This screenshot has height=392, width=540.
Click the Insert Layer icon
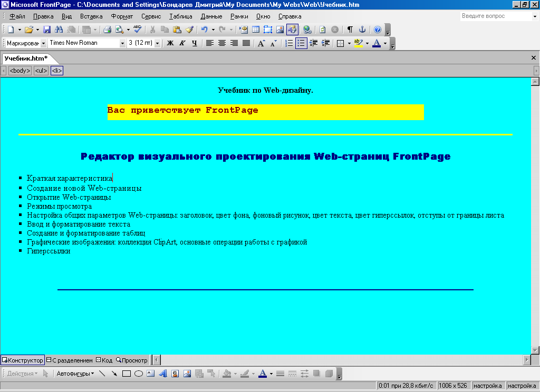tap(267, 30)
